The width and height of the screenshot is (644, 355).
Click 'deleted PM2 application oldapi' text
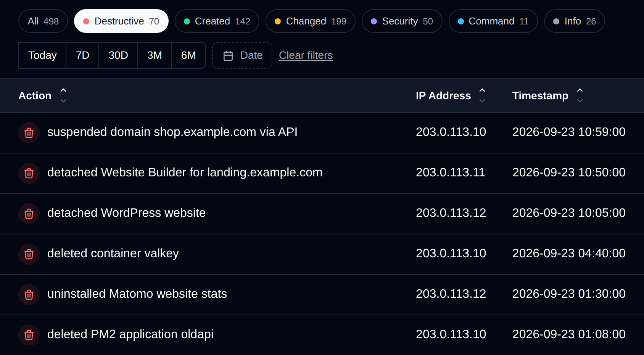point(130,334)
